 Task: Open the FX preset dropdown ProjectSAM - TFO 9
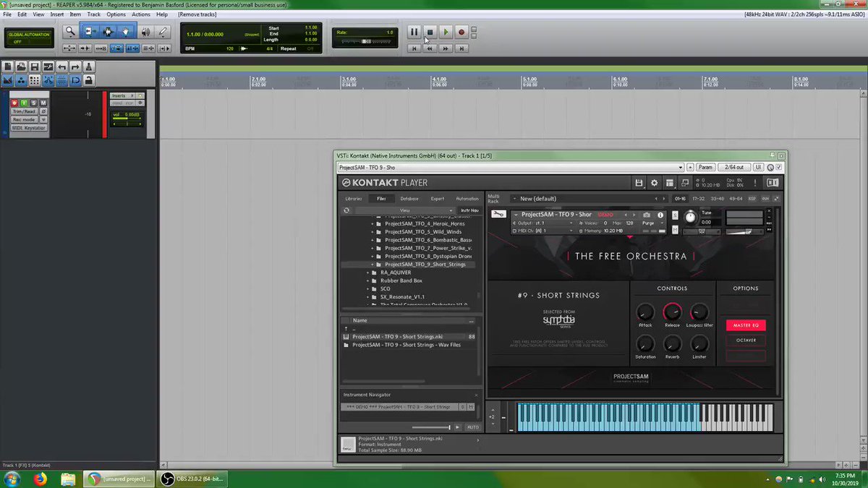click(511, 167)
